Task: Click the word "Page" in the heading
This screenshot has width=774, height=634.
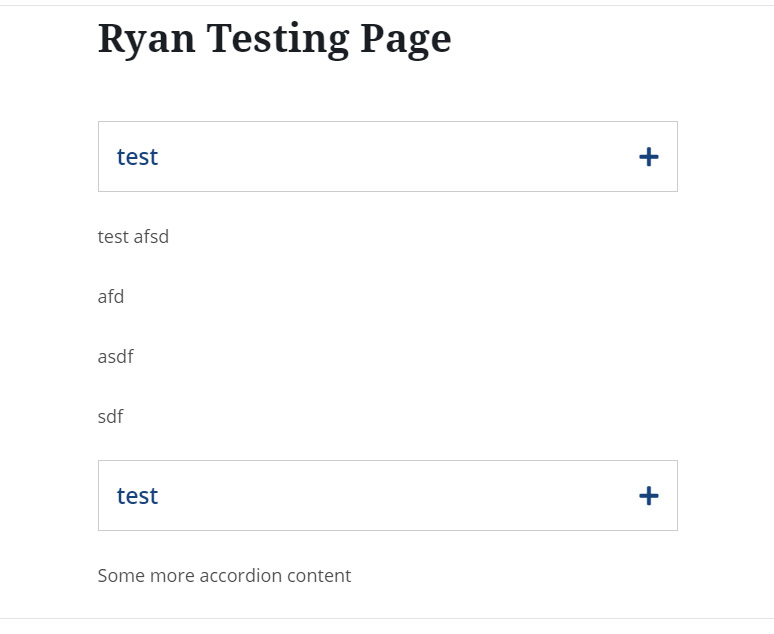Action: point(405,38)
